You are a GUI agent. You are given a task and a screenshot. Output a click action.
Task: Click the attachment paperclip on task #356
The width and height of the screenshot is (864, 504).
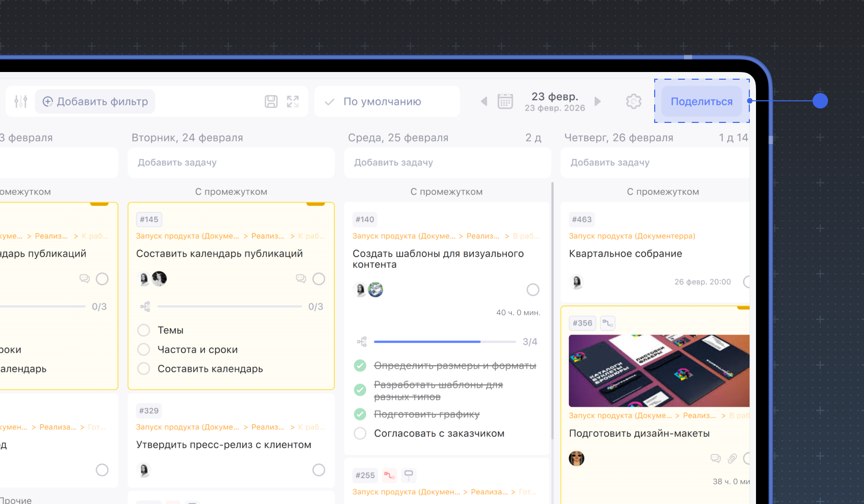click(732, 458)
